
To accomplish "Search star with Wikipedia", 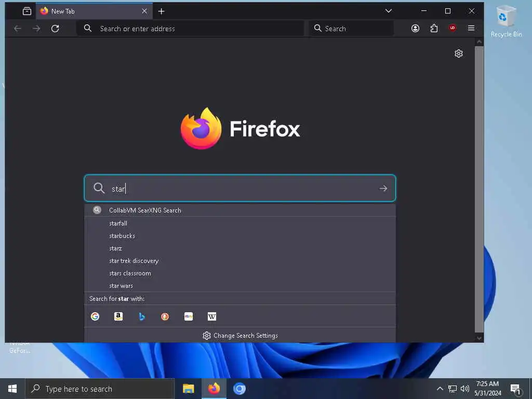I will click(212, 316).
